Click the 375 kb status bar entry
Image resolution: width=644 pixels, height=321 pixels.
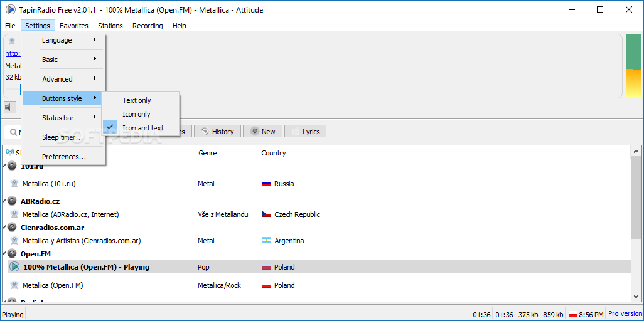(527, 315)
